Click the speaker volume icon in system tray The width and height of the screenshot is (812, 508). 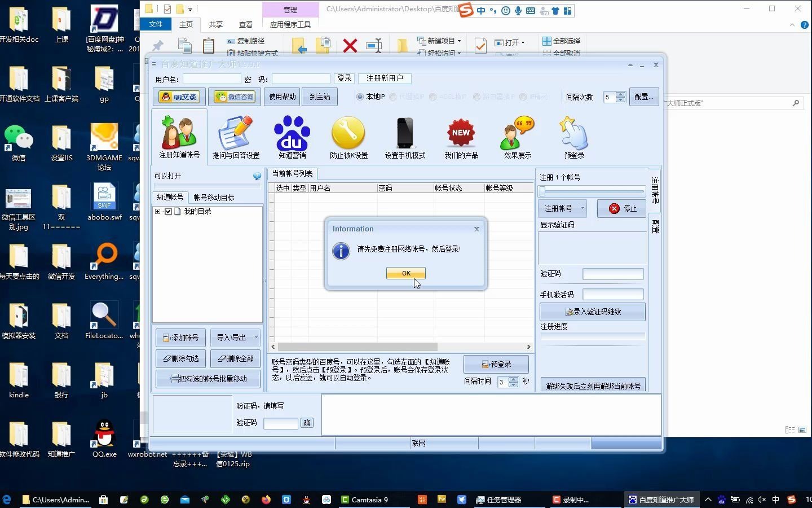[762, 500]
